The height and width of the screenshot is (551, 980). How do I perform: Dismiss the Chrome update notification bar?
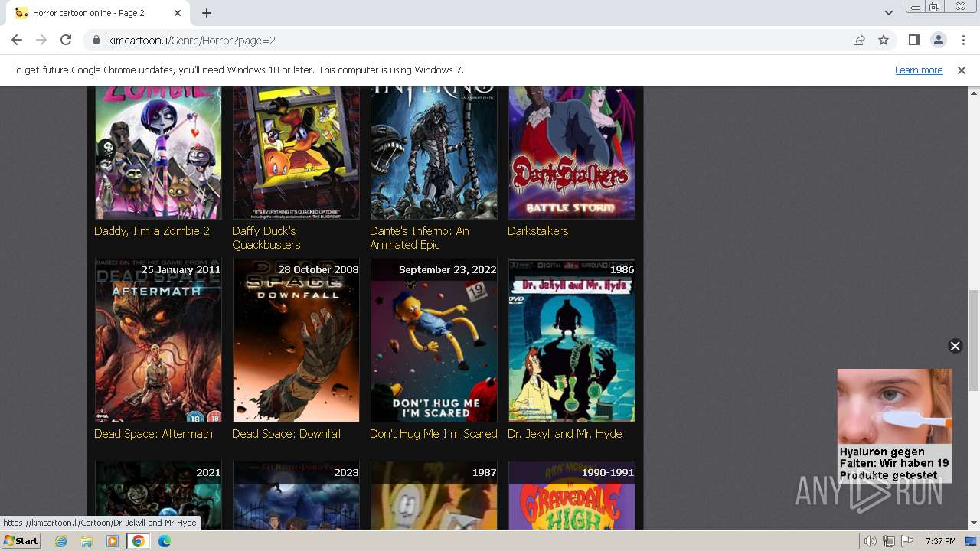click(962, 70)
